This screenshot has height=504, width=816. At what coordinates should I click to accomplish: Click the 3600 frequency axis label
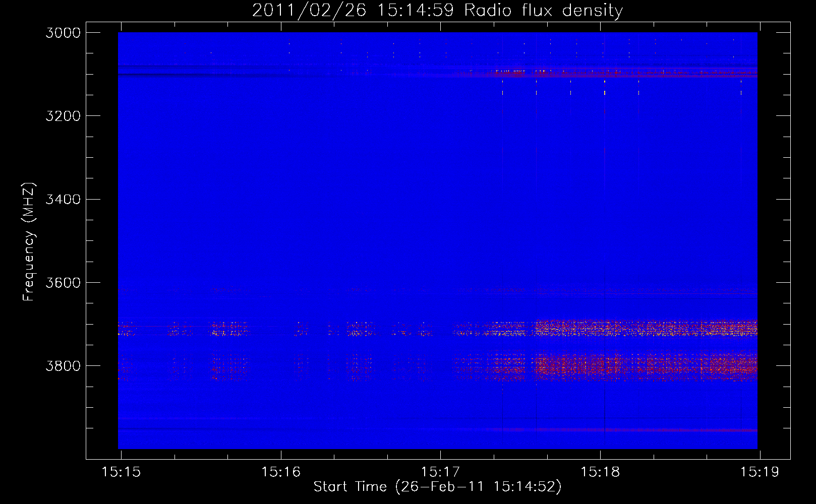pyautogui.click(x=63, y=282)
